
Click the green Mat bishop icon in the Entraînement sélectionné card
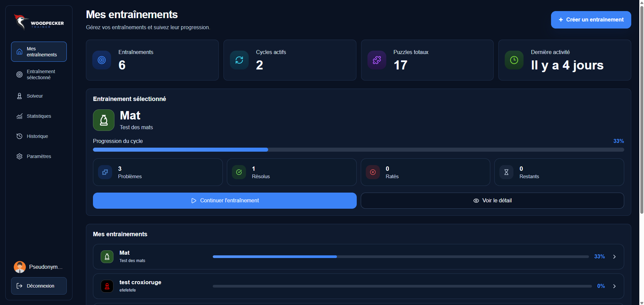(x=104, y=120)
